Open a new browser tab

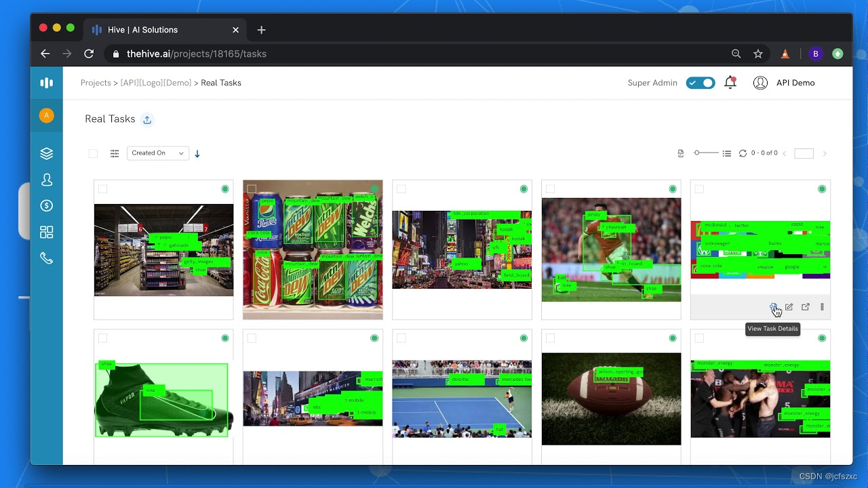[x=261, y=30]
